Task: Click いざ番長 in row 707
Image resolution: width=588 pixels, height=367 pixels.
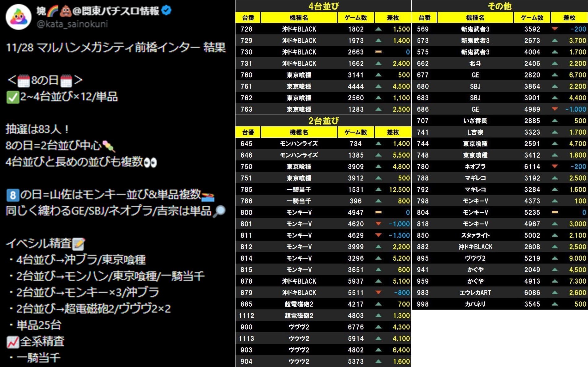Action: (475, 121)
